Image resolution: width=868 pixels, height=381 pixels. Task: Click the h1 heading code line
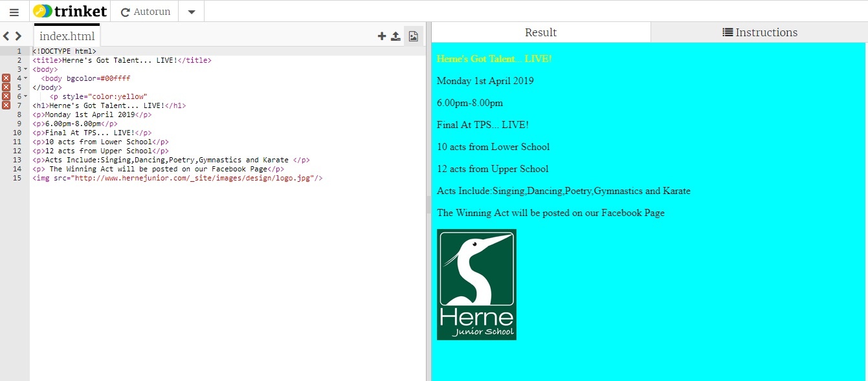tap(109, 105)
